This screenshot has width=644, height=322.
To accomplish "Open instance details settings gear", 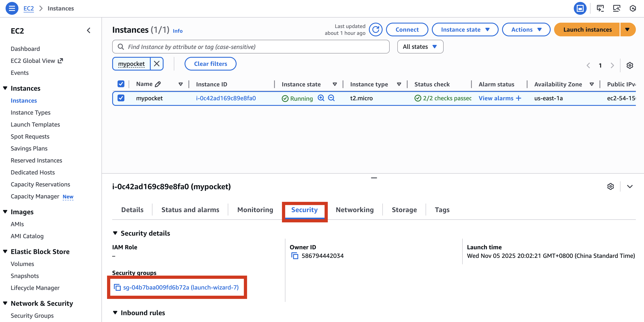I will coord(611,186).
